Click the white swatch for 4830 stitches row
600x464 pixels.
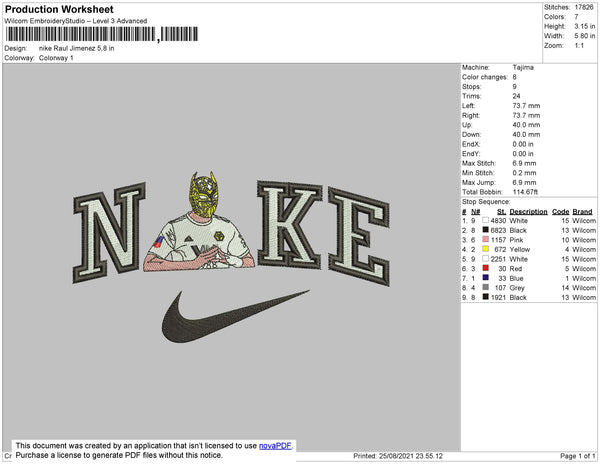point(485,220)
